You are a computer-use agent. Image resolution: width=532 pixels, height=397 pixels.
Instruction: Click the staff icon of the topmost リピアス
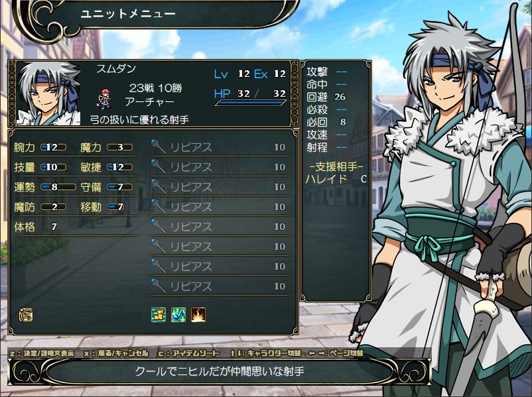pos(158,146)
